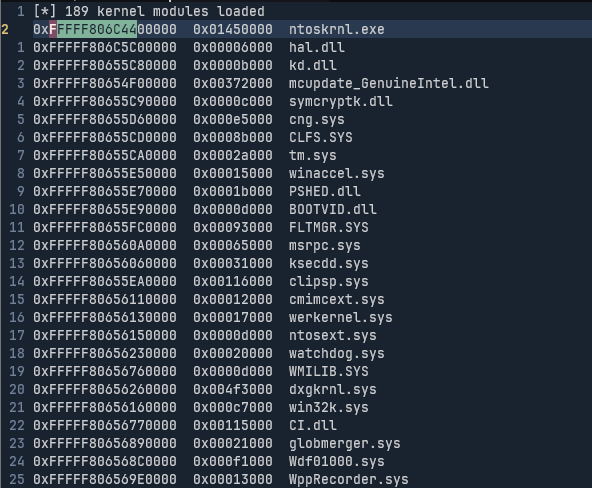Select the tm.sys module name
This screenshot has height=488, width=592.
point(313,155)
